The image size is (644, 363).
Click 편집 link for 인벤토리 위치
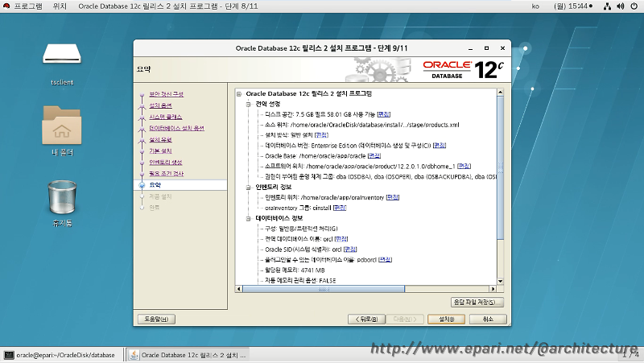coord(393,197)
